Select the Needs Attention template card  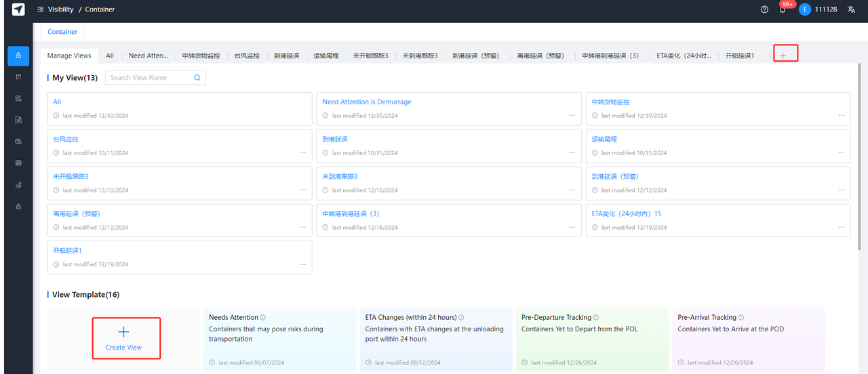279,339
